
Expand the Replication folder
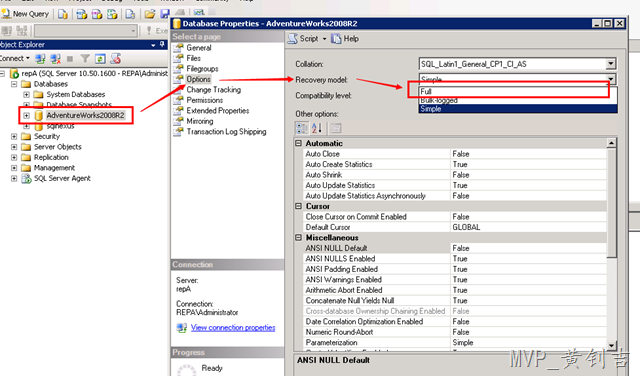click(14, 157)
